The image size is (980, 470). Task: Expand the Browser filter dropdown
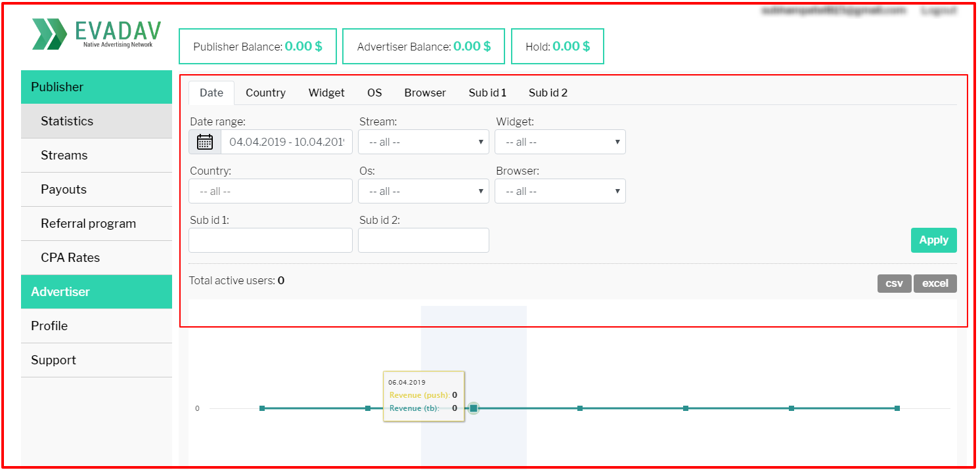pos(560,191)
